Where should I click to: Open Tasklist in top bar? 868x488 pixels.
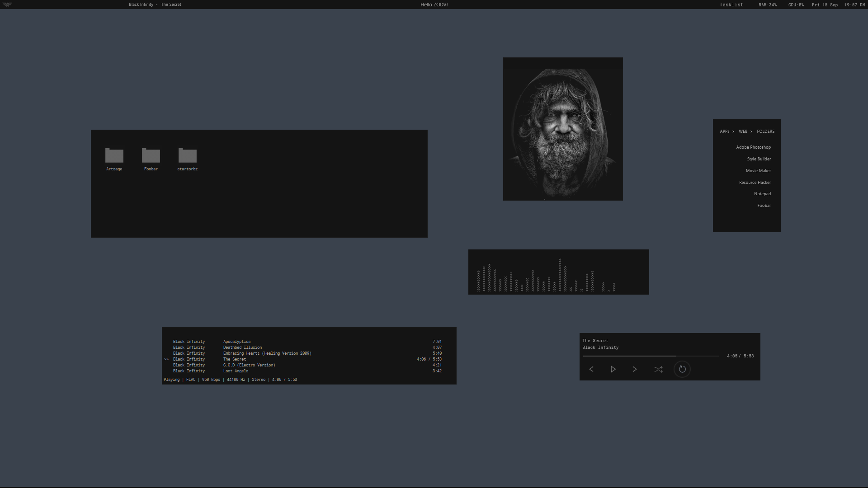pyautogui.click(x=731, y=5)
